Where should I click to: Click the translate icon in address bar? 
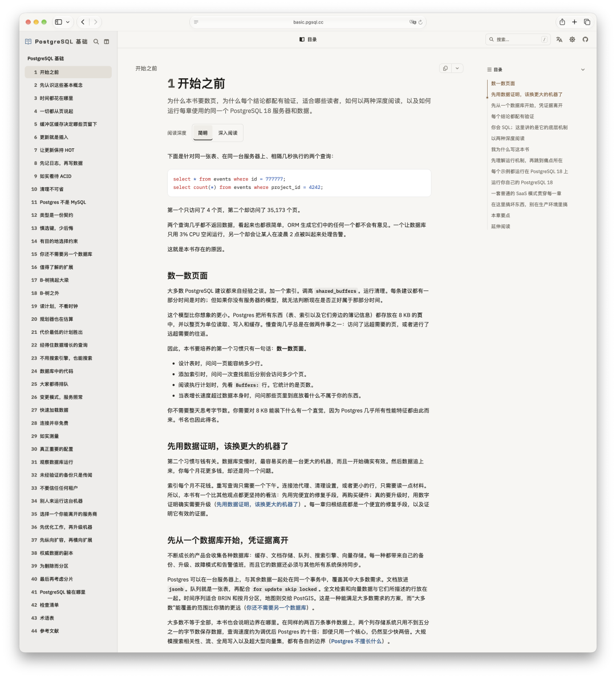(x=412, y=22)
